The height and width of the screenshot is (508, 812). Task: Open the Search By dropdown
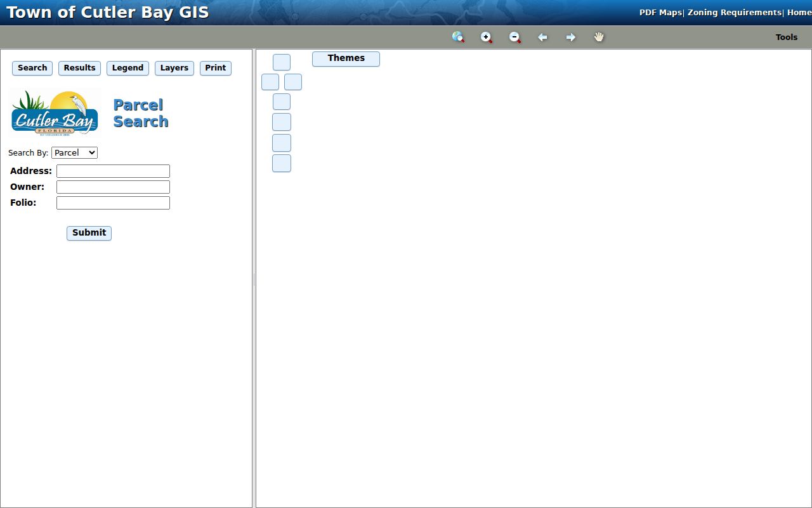click(x=74, y=152)
